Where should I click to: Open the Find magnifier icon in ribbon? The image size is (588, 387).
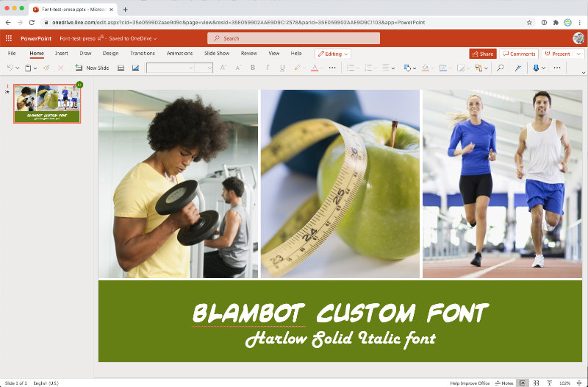[501, 68]
